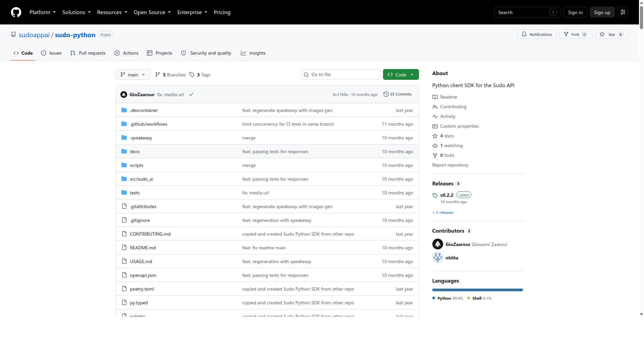Open the + 2 releases link

click(443, 213)
